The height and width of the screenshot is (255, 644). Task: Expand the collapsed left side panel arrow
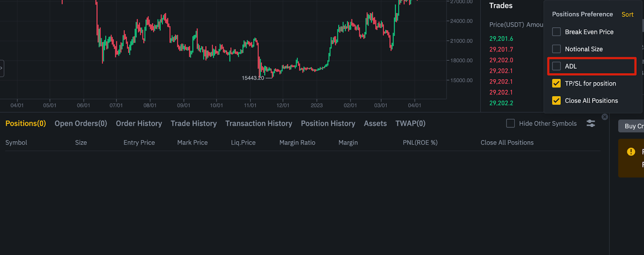2,68
